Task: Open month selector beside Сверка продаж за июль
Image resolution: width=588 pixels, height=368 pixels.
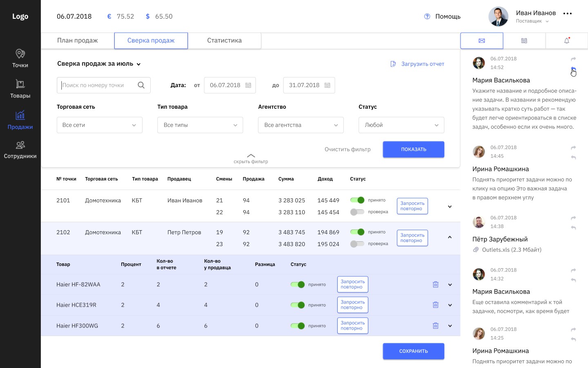Action: click(x=138, y=64)
